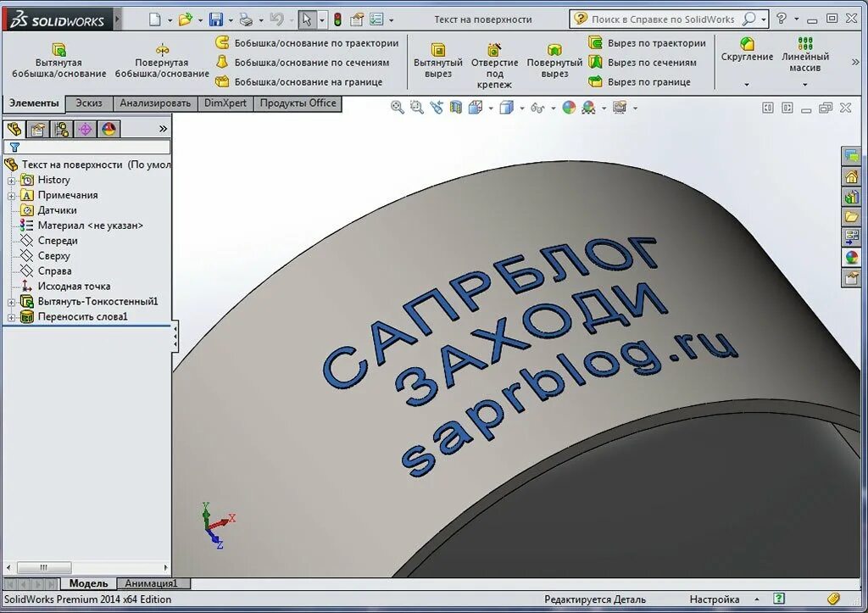Image resolution: width=868 pixels, height=613 pixels.
Task: Open Apply Scene icon
Action: (x=588, y=108)
